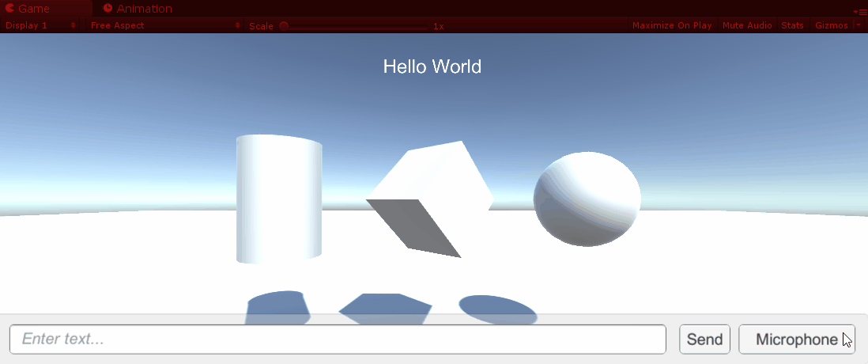Open the Animation tab

click(138, 9)
